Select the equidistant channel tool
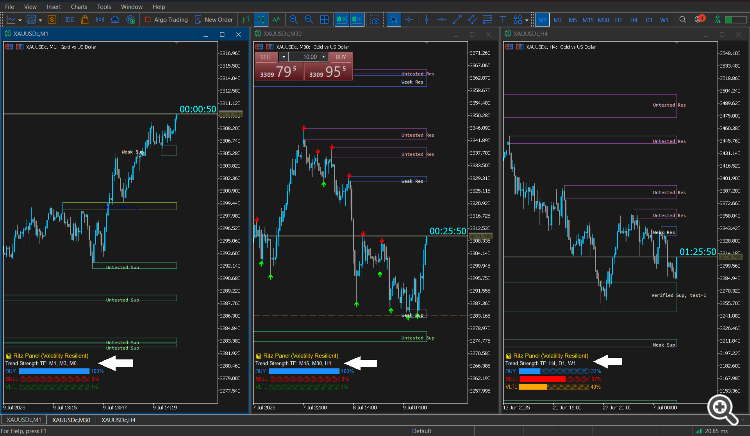This screenshot has height=436, width=750. click(x=472, y=20)
